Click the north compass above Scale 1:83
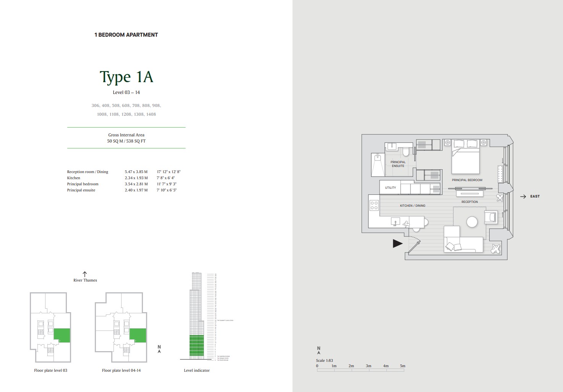The height and width of the screenshot is (392, 563). [x=319, y=350]
